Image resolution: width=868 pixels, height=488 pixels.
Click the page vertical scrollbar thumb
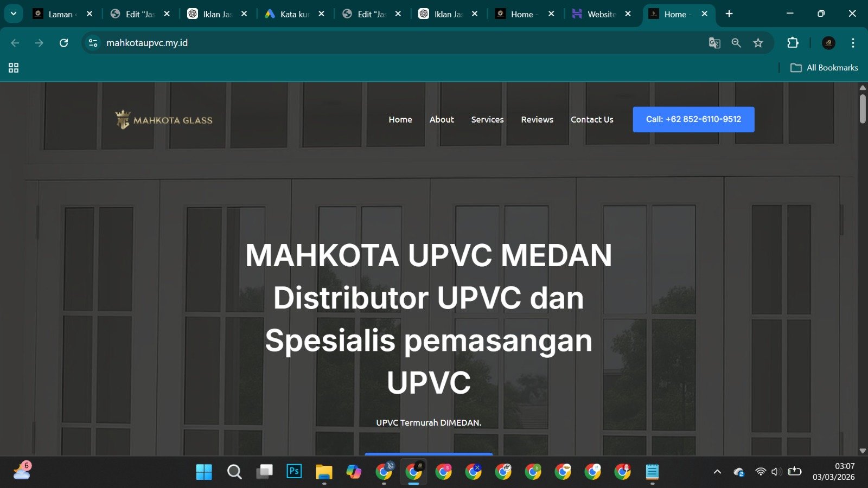863,108
